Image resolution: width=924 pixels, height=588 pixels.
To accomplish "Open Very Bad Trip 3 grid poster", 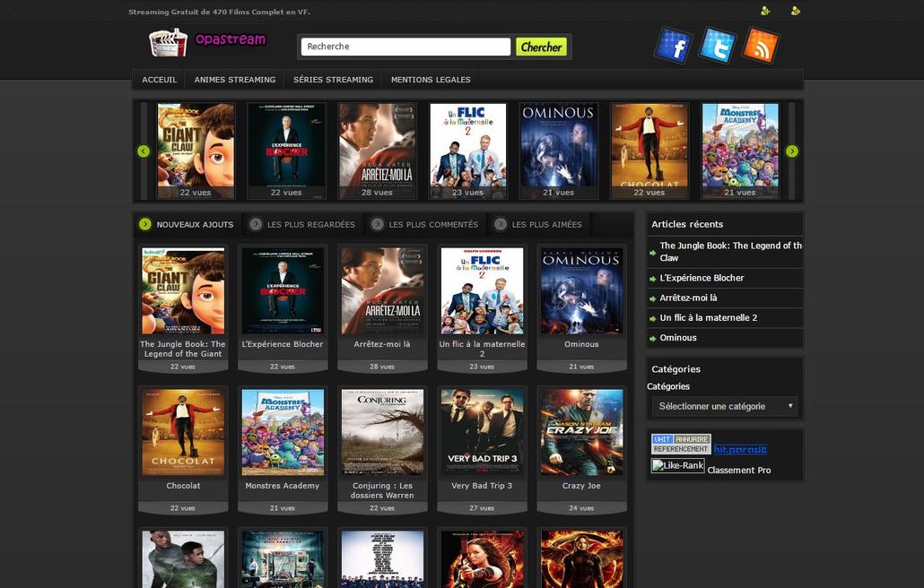I will click(x=482, y=432).
